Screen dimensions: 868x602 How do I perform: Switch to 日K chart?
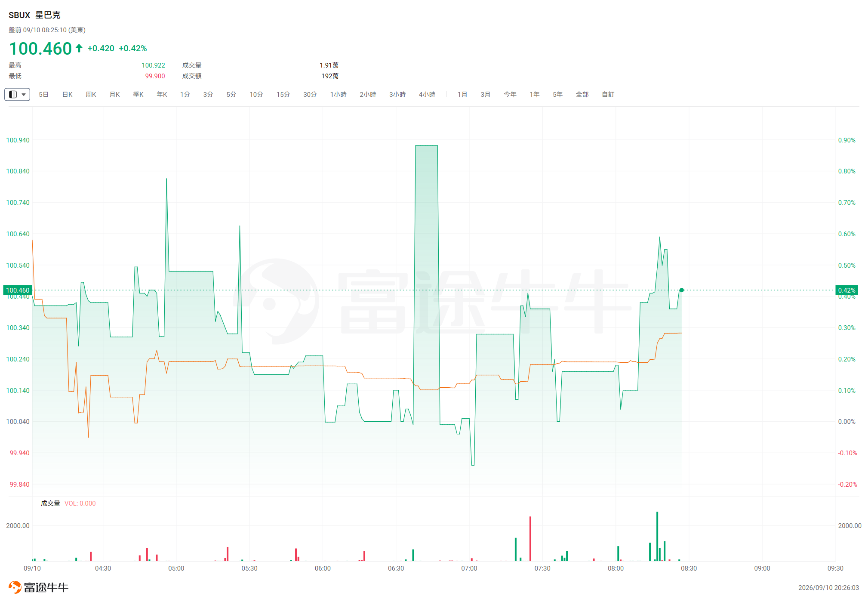coord(68,94)
